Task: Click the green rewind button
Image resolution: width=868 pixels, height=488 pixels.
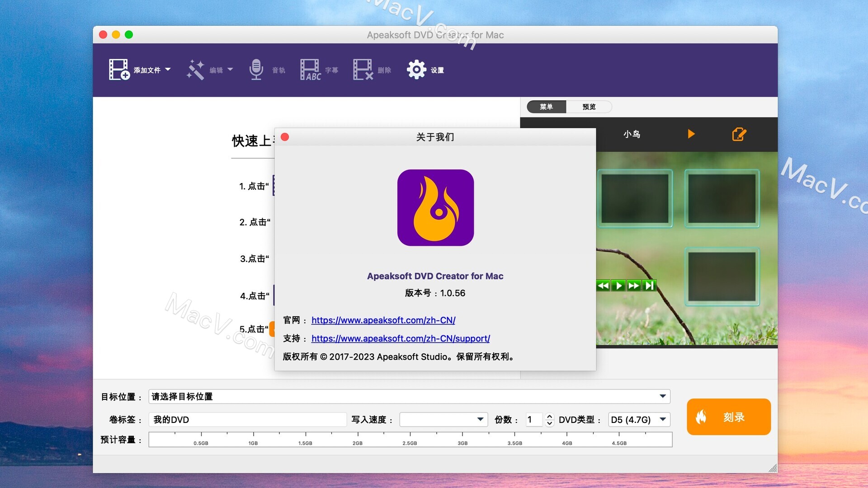Action: (x=603, y=285)
